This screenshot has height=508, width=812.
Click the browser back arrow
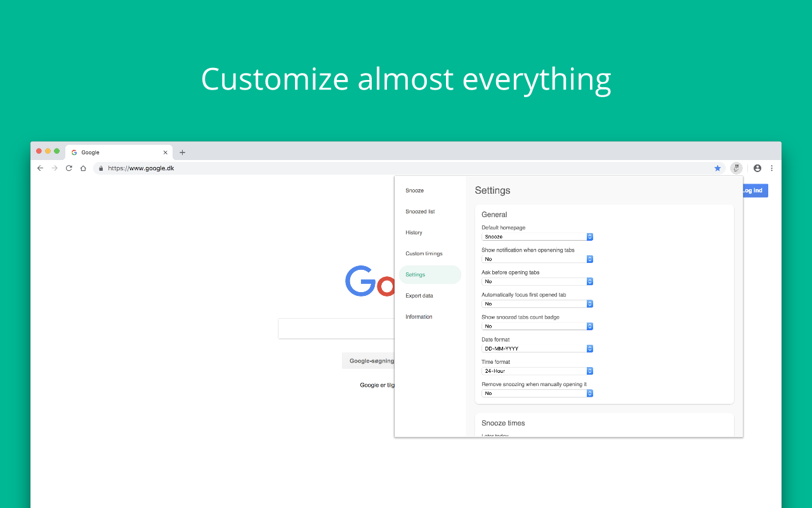pos(40,168)
